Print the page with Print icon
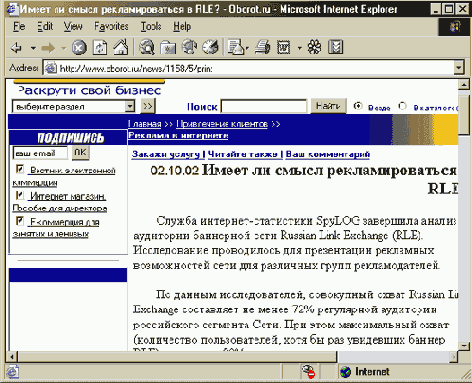The width and height of the screenshot is (472, 383). tap(263, 47)
